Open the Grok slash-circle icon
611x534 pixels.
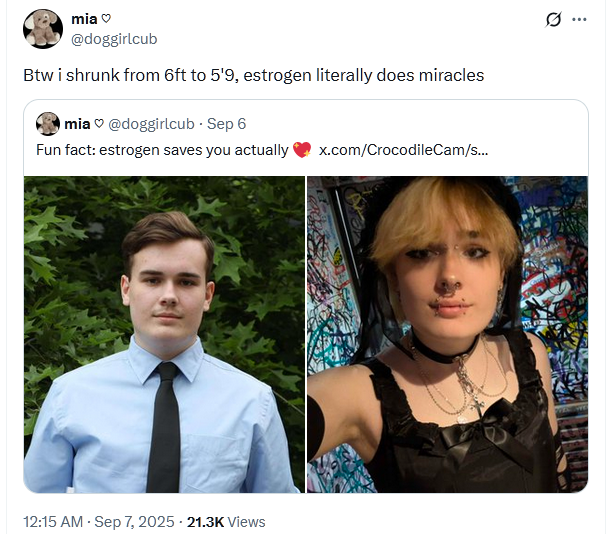(553, 19)
